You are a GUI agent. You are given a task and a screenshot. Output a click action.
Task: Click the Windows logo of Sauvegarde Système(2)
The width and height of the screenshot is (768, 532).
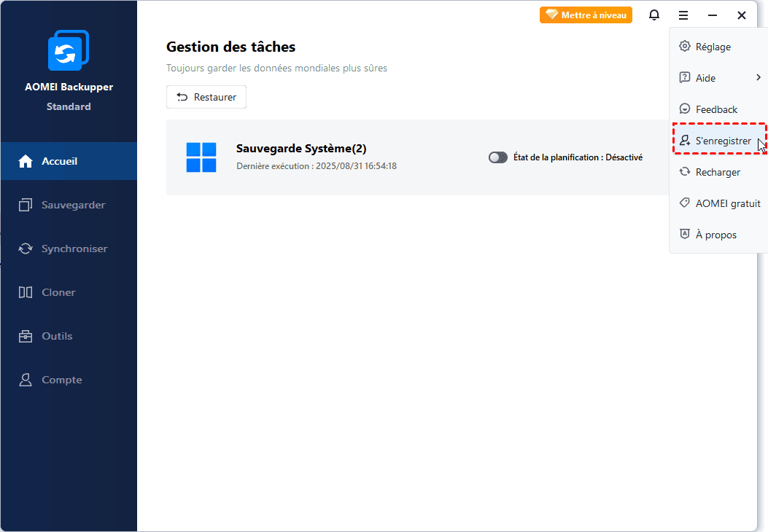(x=201, y=157)
